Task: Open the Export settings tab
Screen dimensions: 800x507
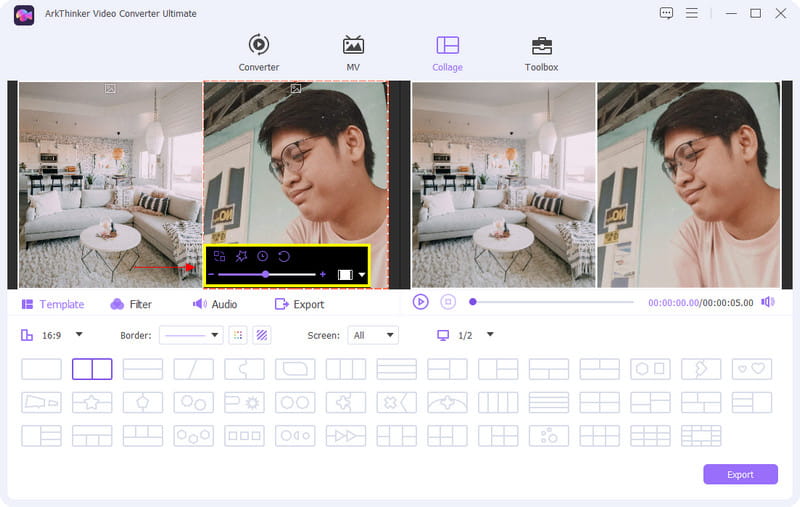Action: (299, 305)
